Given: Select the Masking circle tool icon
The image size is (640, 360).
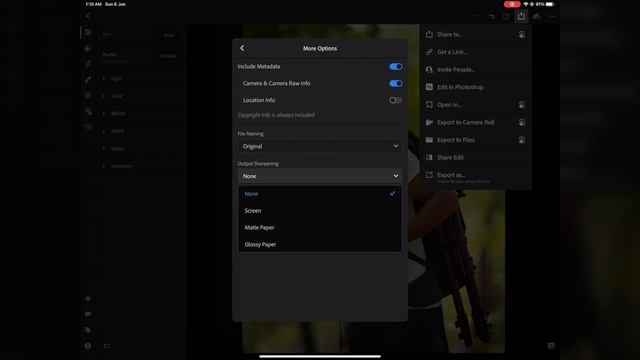Looking at the screenshot, I should pyautogui.click(x=88, y=96).
